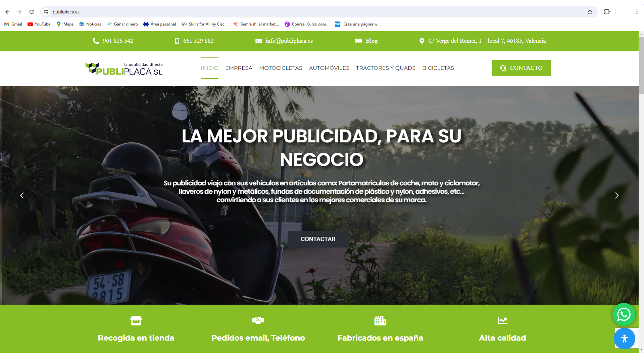
Task: Click the chart icon above Alta calidad
Action: pos(502,320)
